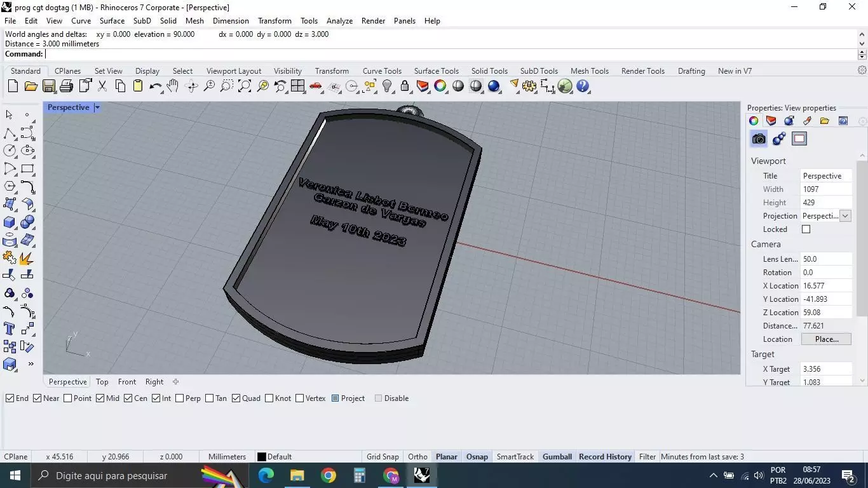The image size is (868, 488).
Task: Print using the printer icon
Action: [x=66, y=86]
